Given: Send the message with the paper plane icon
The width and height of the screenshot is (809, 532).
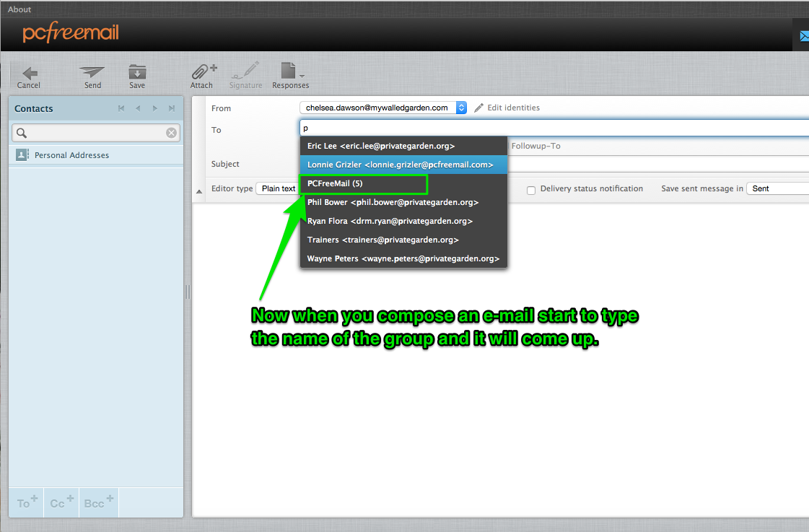Looking at the screenshot, I should (x=92, y=71).
